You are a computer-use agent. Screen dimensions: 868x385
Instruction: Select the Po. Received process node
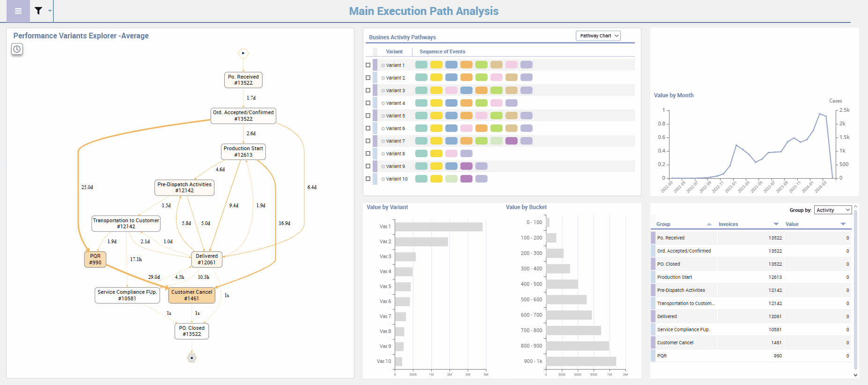(243, 80)
